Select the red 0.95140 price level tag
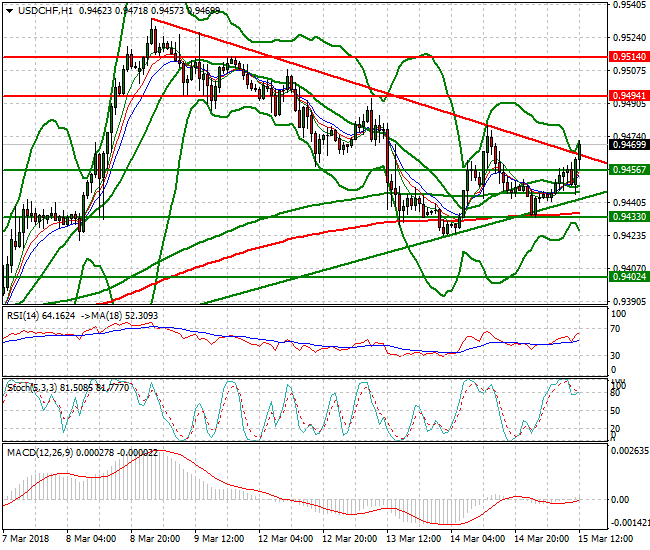The image size is (650, 550). tap(629, 57)
